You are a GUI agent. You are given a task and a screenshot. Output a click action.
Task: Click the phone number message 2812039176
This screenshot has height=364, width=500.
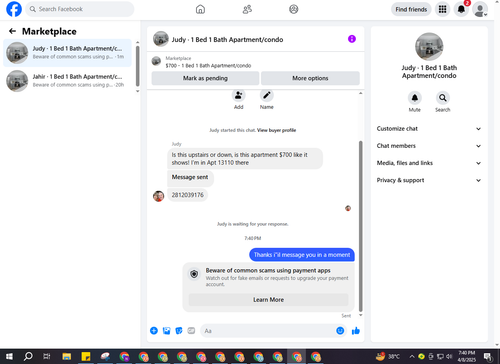click(187, 195)
